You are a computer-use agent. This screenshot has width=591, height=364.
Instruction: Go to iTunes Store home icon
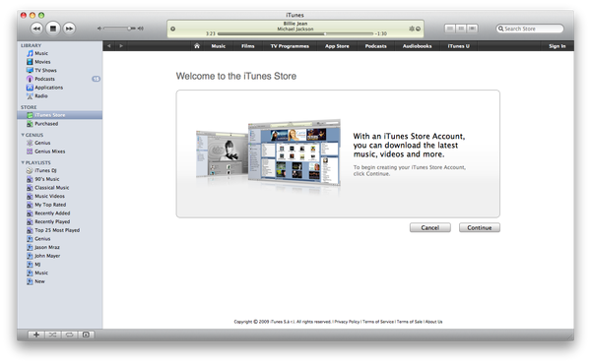pyautogui.click(x=197, y=46)
